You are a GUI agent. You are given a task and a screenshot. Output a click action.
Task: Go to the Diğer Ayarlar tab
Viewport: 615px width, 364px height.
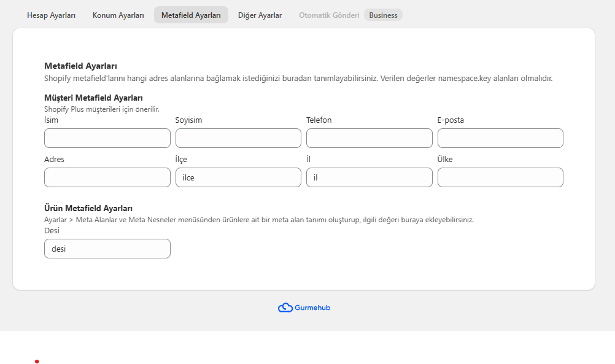tap(260, 15)
